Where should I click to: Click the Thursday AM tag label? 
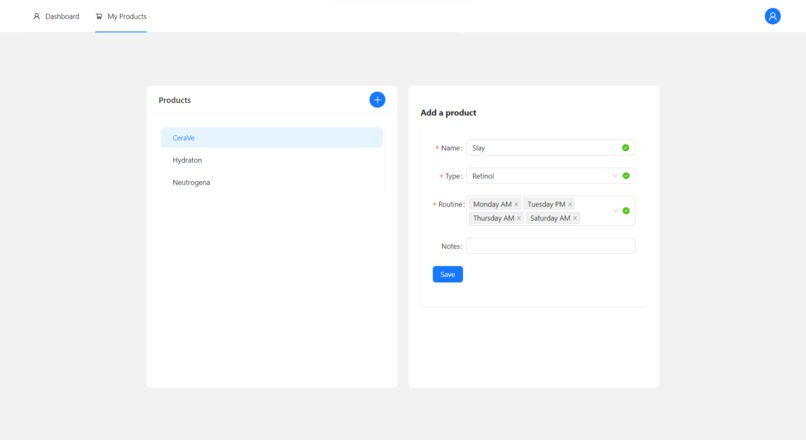coord(493,218)
